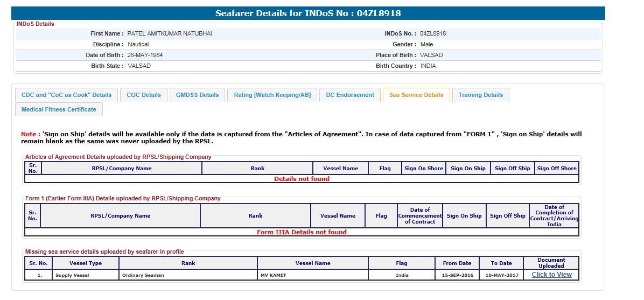
Task: Select the Sea Service Details tab
Action: 416,95
